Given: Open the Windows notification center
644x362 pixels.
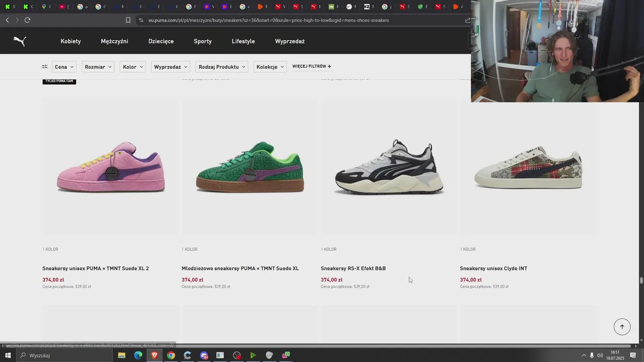Looking at the screenshot, I should pos(633,355).
